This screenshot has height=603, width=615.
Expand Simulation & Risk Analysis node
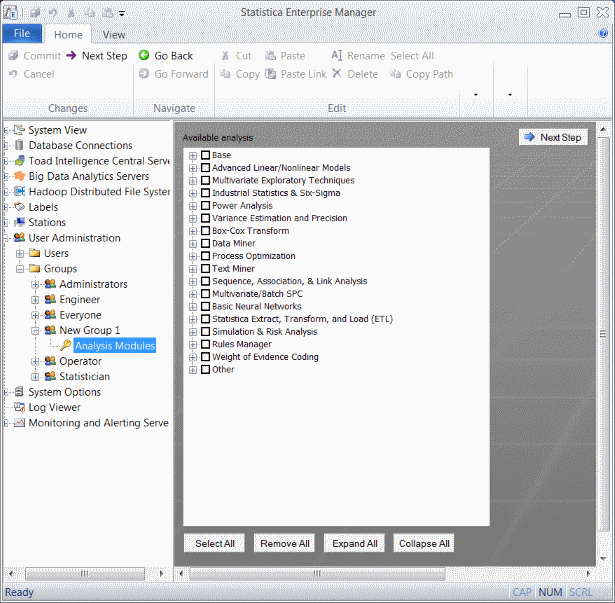(193, 332)
